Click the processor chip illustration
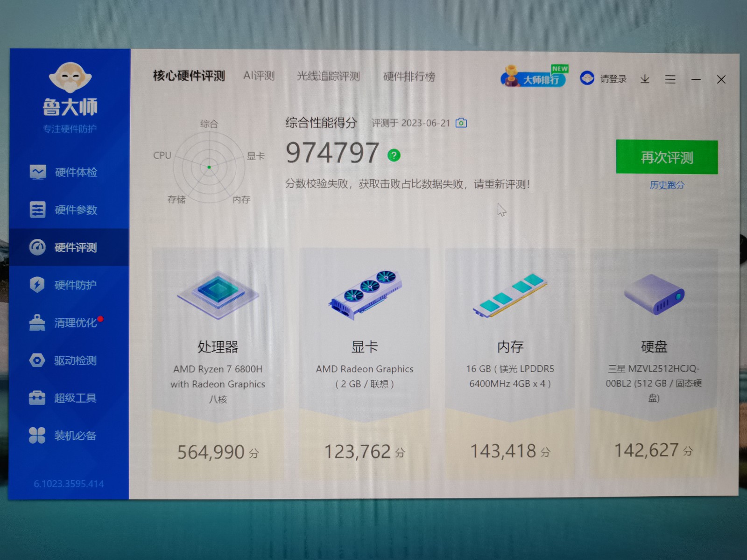The height and width of the screenshot is (560, 747). point(218,295)
